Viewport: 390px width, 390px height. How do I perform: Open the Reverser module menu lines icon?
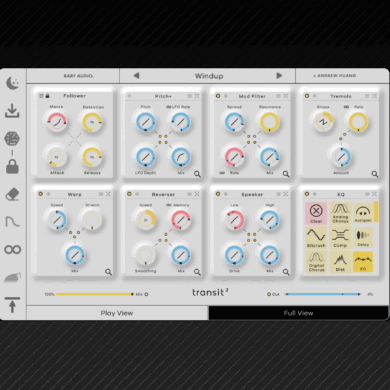tap(189, 194)
